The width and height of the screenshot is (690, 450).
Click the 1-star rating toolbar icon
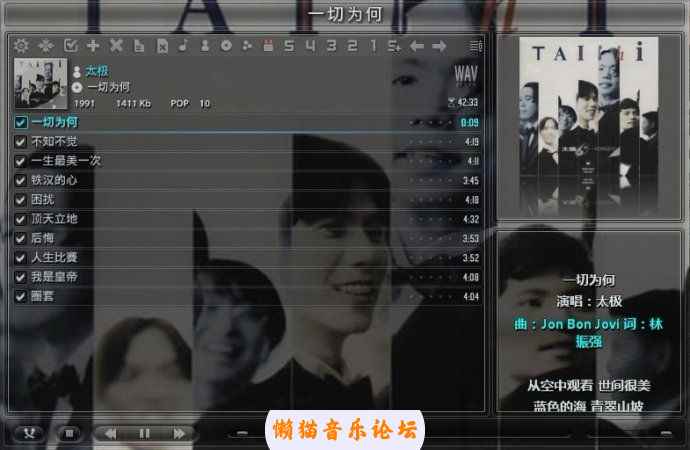pyautogui.click(x=373, y=46)
